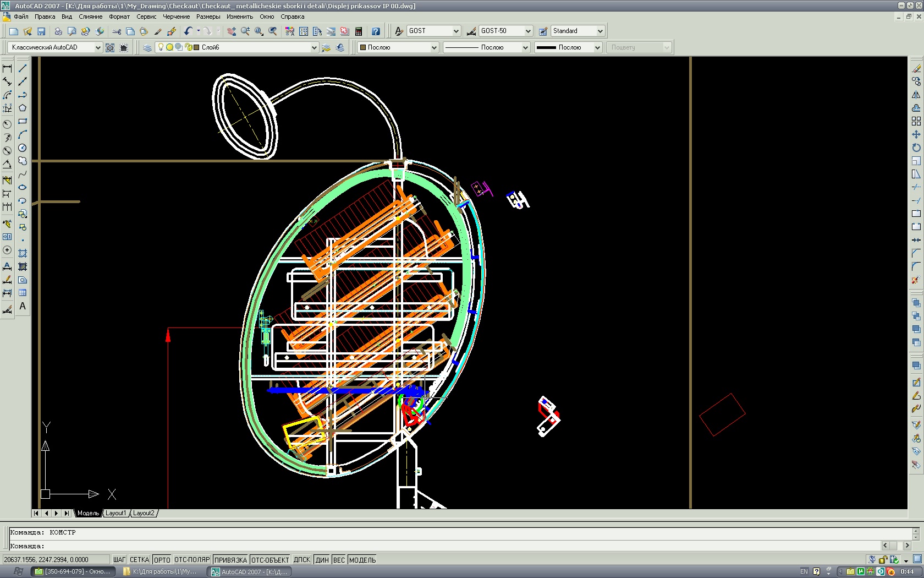Open Layer Properties Manager
The image size is (924, 578).
tap(147, 47)
